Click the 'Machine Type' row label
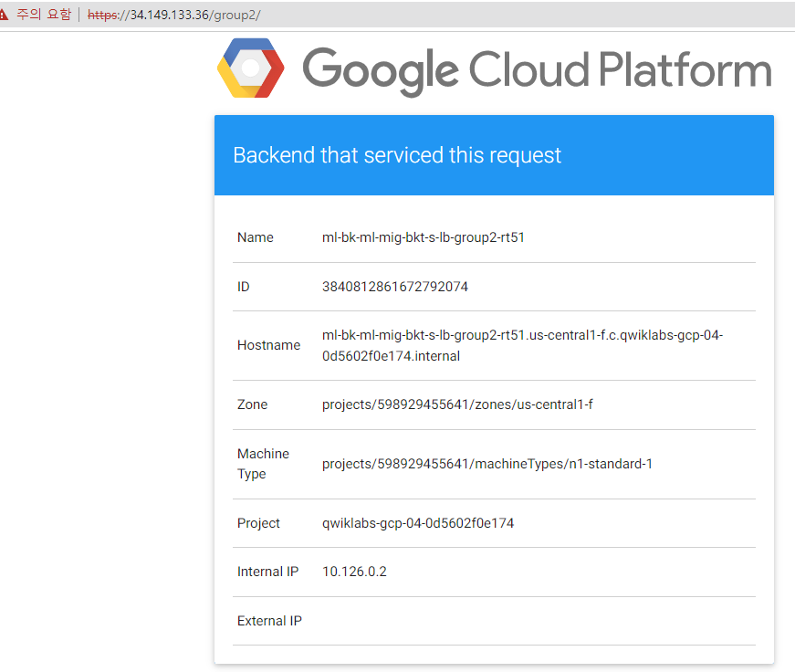This screenshot has height=672, width=795. (x=263, y=464)
